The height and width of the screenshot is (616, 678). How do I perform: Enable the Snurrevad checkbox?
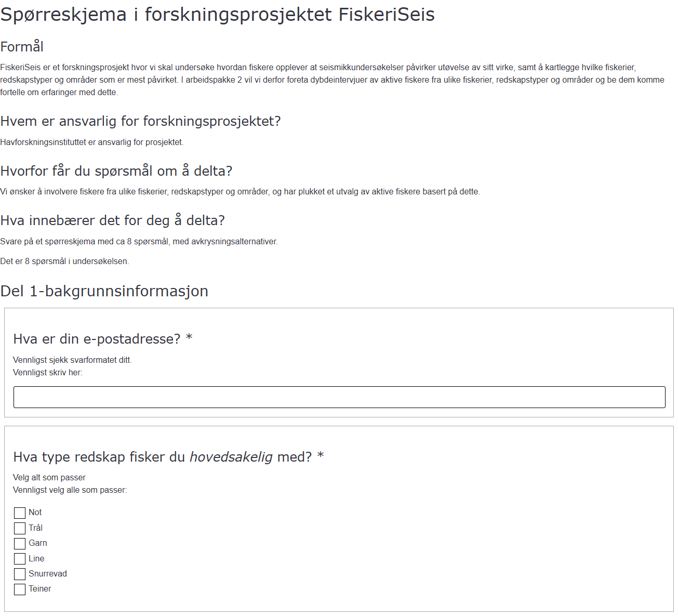20,574
